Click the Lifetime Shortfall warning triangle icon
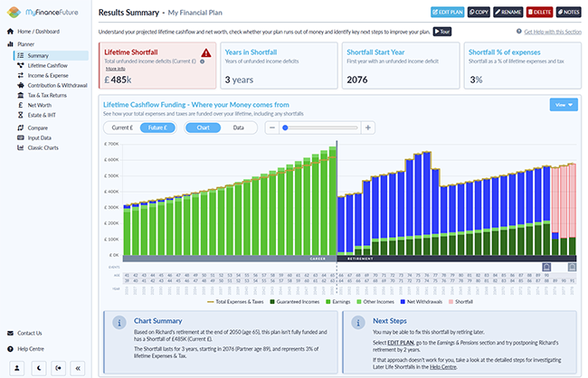The width and height of the screenshot is (588, 378). [206, 52]
